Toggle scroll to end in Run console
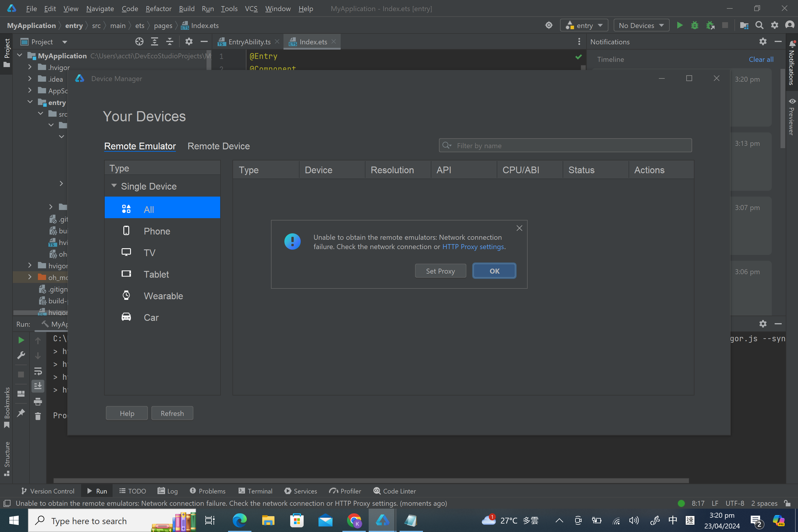The height and width of the screenshot is (532, 798). (38, 386)
